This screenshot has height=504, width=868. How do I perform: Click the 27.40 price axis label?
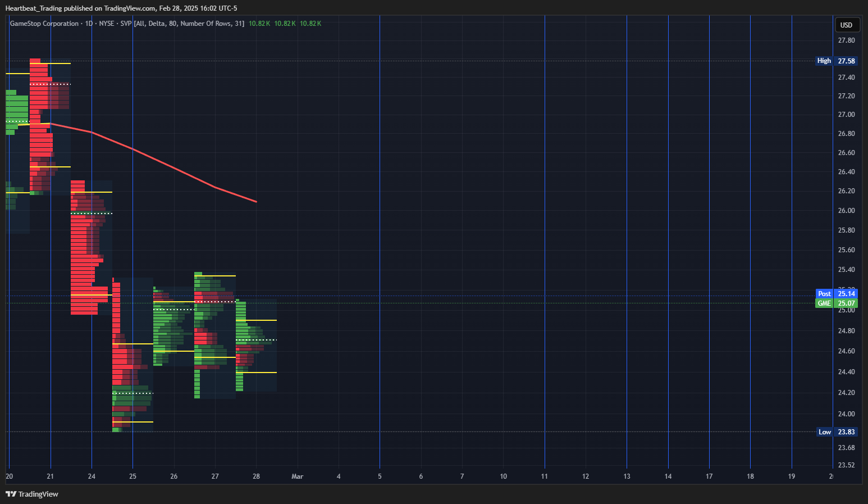click(x=846, y=78)
